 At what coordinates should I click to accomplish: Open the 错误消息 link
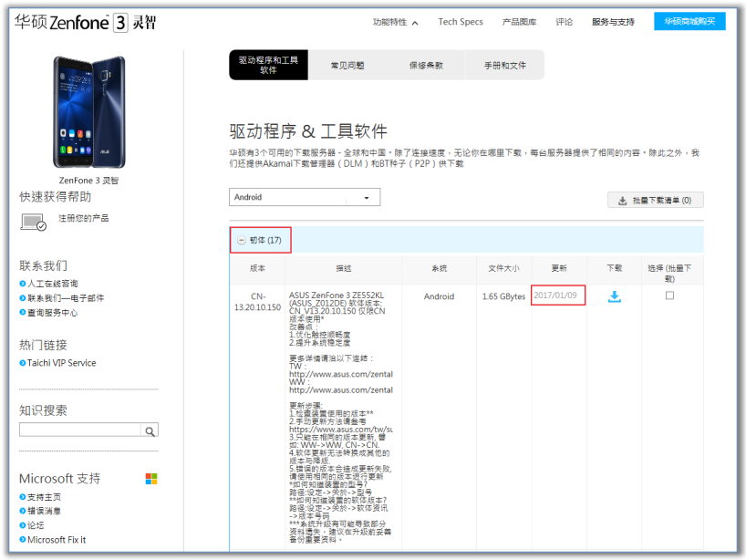44,511
